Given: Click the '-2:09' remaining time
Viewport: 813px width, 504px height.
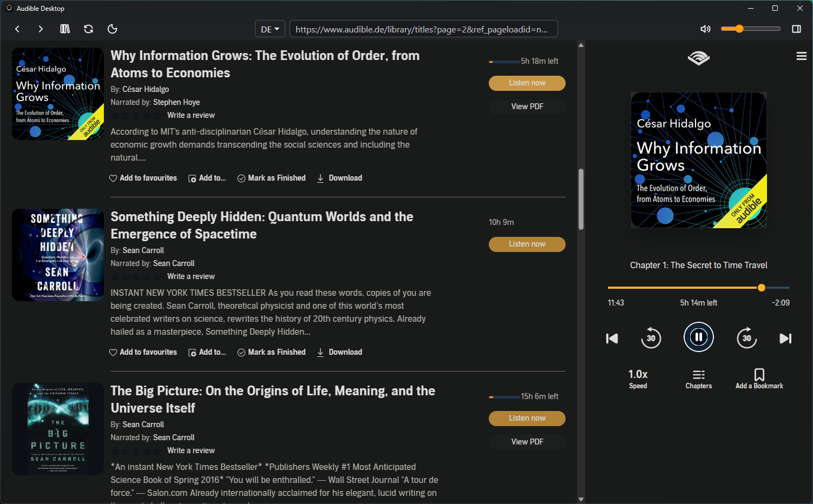Looking at the screenshot, I should (781, 303).
